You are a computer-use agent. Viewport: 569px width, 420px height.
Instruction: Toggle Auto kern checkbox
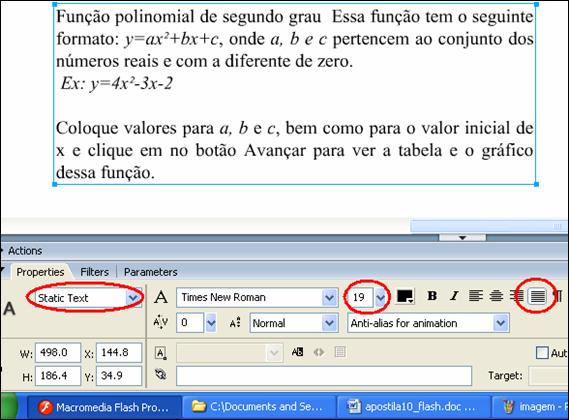(542, 352)
